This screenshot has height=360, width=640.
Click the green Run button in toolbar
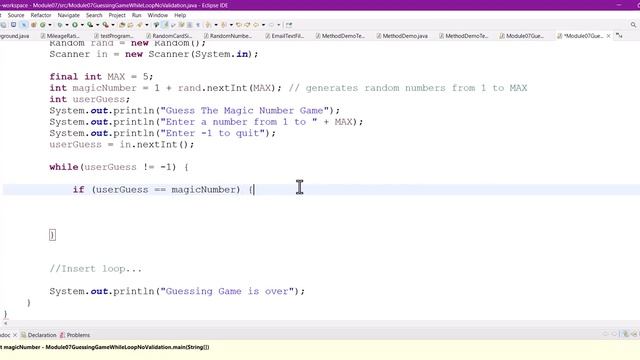tap(75, 25)
